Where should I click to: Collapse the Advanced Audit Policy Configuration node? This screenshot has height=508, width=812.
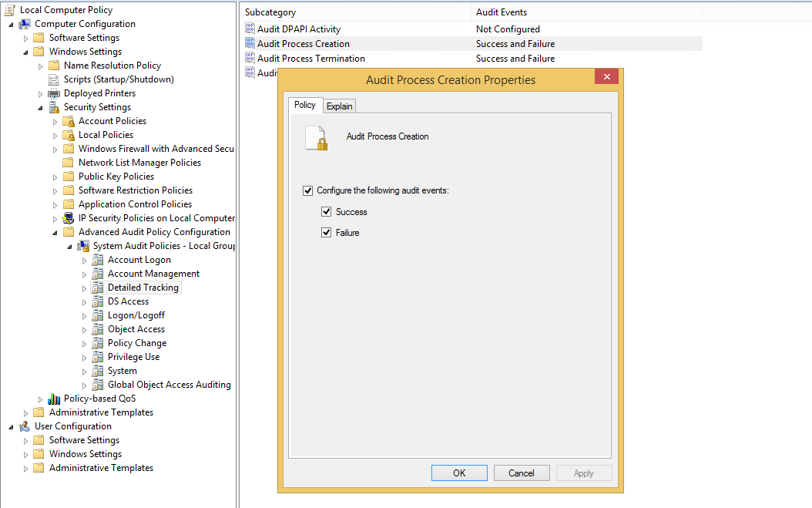pos(55,232)
